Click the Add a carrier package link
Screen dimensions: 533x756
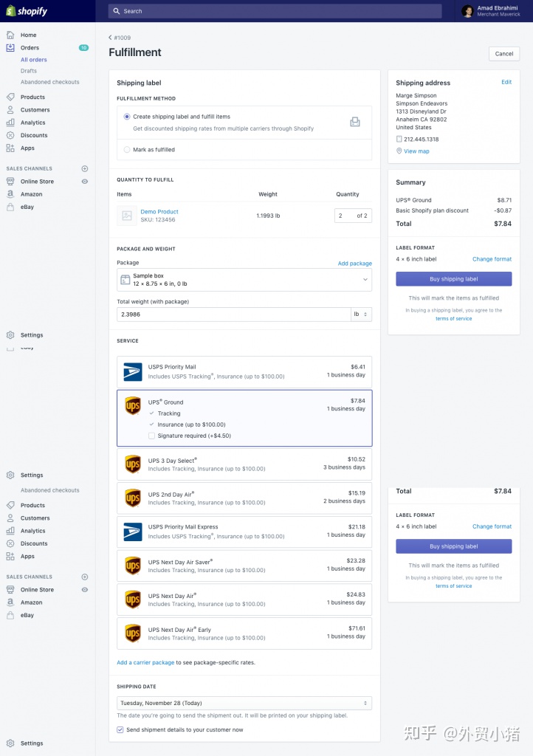[x=145, y=662]
